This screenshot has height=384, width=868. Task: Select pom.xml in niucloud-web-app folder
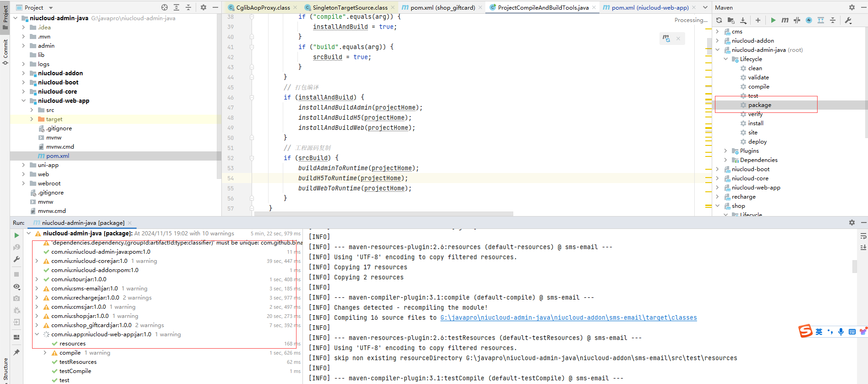(x=58, y=156)
